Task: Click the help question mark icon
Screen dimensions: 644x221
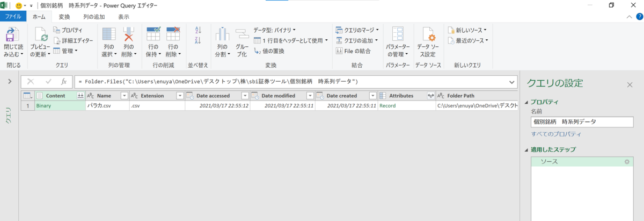Action: tap(640, 17)
